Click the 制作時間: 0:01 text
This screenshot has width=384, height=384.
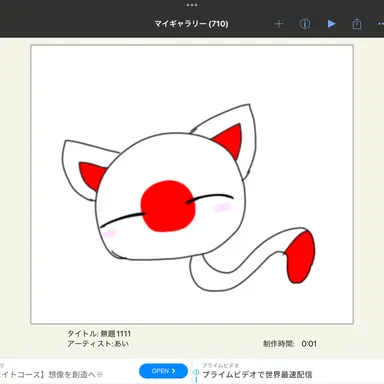290,344
